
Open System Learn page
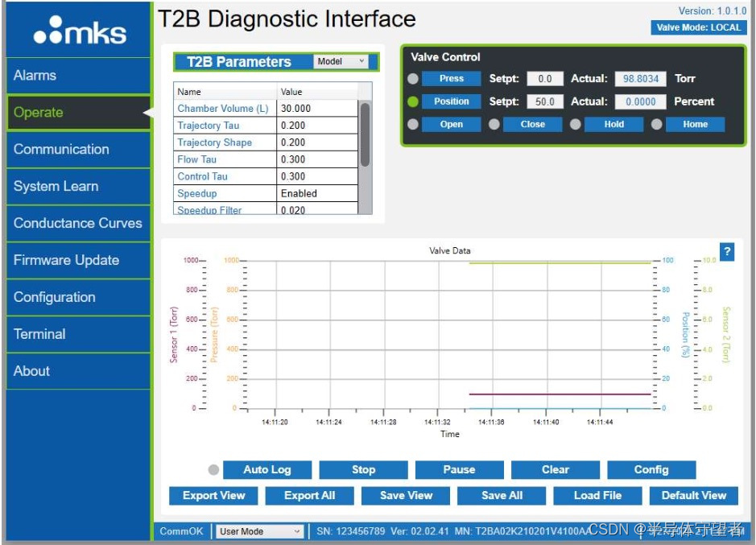(x=79, y=186)
